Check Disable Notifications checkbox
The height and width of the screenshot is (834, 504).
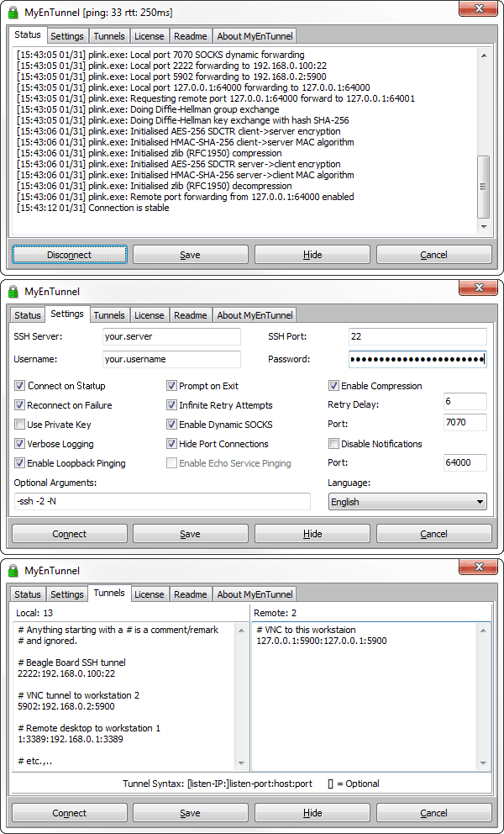coord(333,444)
